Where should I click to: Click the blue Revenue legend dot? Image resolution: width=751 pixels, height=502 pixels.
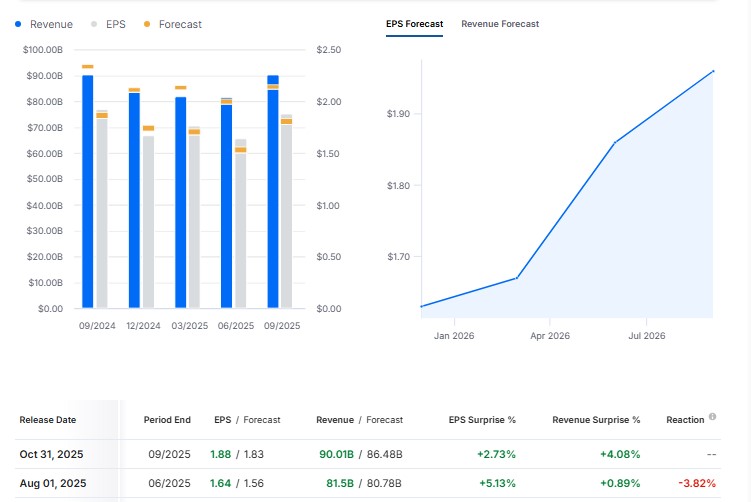[x=19, y=23]
